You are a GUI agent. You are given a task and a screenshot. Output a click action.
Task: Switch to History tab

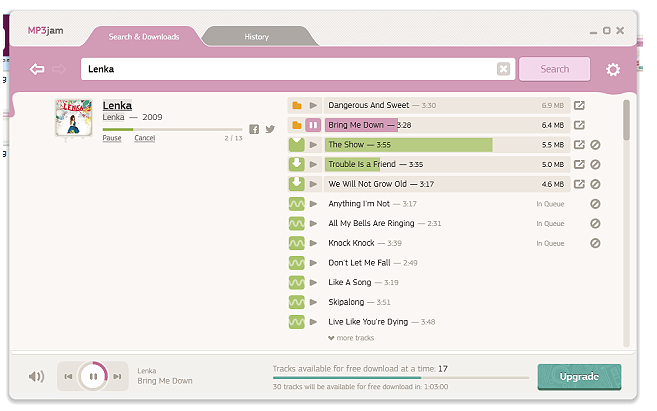tap(256, 37)
